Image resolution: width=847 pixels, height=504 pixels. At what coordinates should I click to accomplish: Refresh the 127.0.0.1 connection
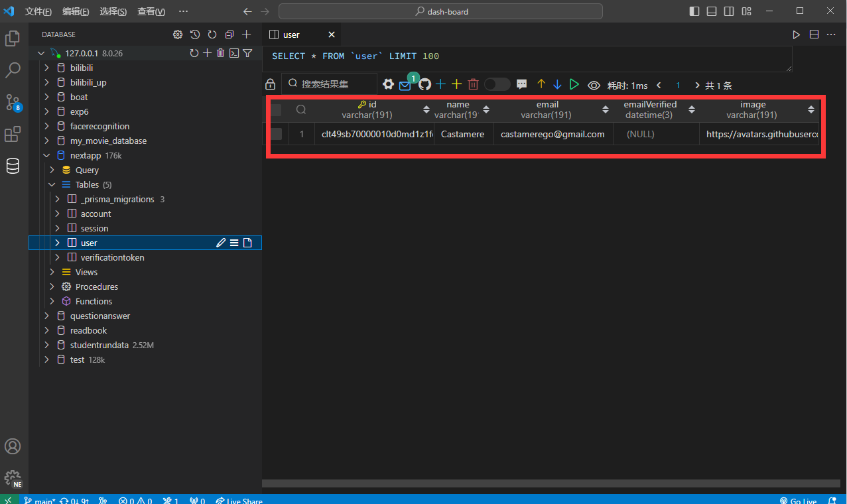(194, 53)
